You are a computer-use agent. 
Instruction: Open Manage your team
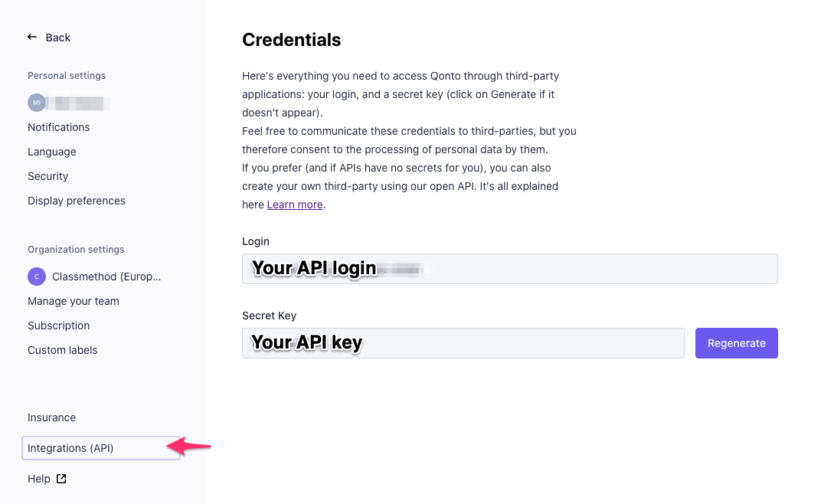74,301
